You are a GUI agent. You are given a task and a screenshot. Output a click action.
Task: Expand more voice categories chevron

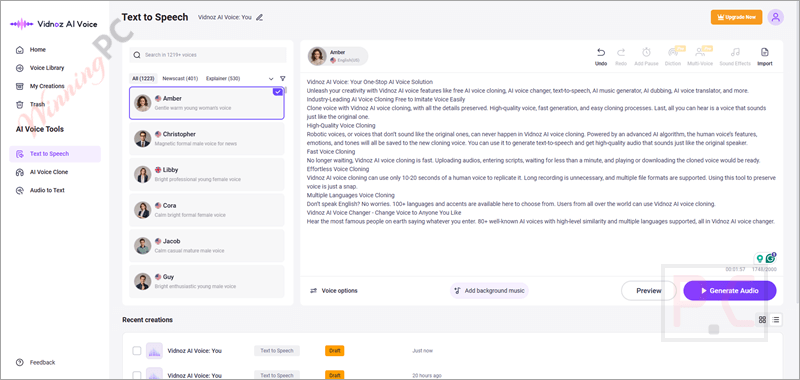[271, 79]
